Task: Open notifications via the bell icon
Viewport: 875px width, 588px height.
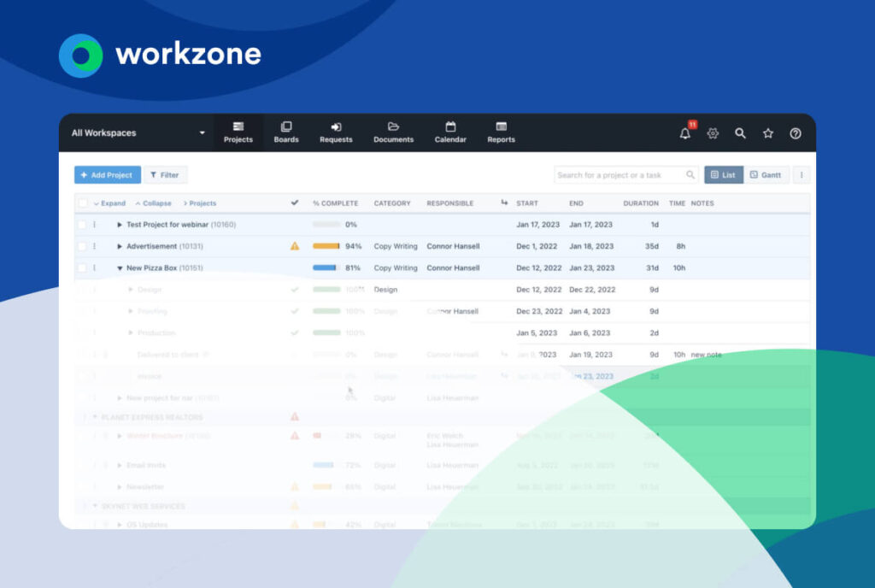Action: point(684,133)
